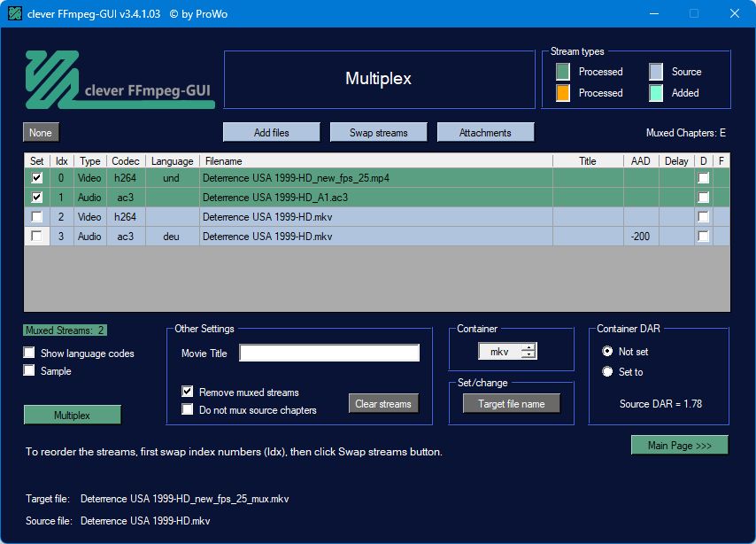Image resolution: width=756 pixels, height=544 pixels.
Task: Open the Attachments dialog
Action: pyautogui.click(x=485, y=133)
